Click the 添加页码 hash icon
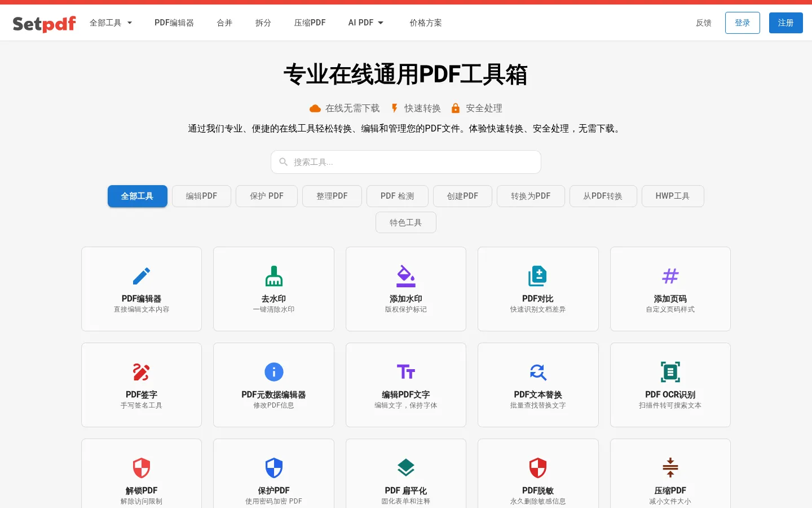 coord(670,276)
